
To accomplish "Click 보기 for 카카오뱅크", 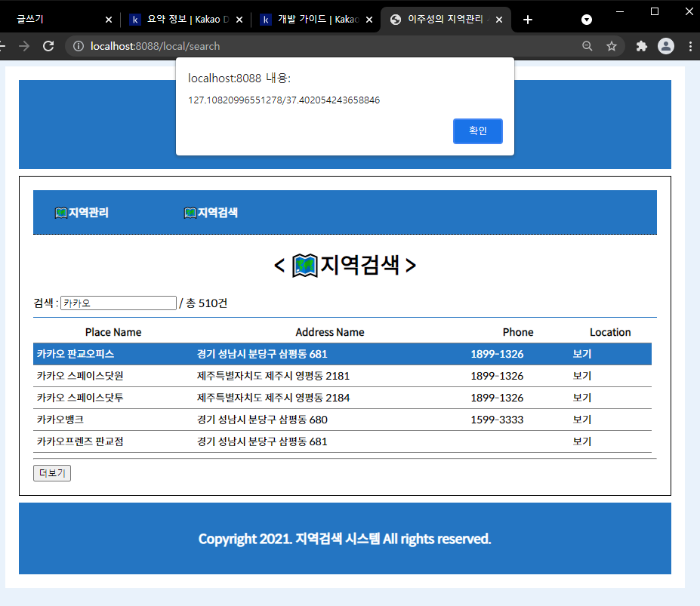I will point(581,420).
